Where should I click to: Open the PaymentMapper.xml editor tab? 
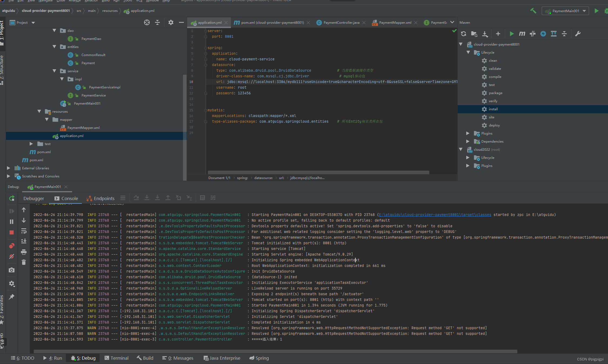[395, 22]
